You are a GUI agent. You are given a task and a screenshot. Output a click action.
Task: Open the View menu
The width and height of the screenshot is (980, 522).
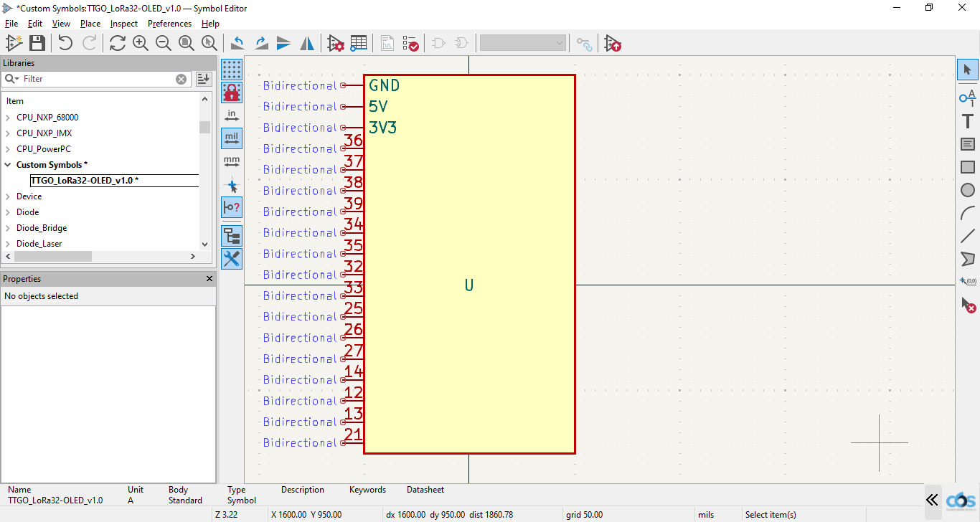(x=61, y=24)
